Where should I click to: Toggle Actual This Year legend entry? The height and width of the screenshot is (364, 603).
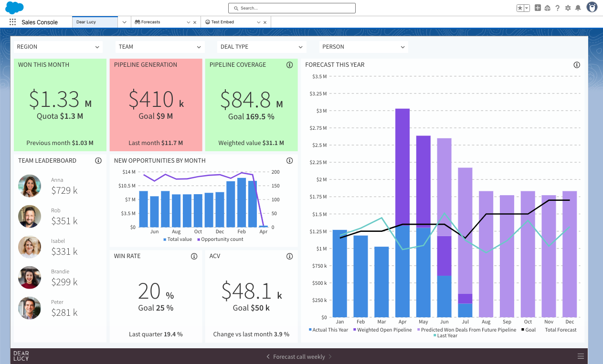point(328,330)
